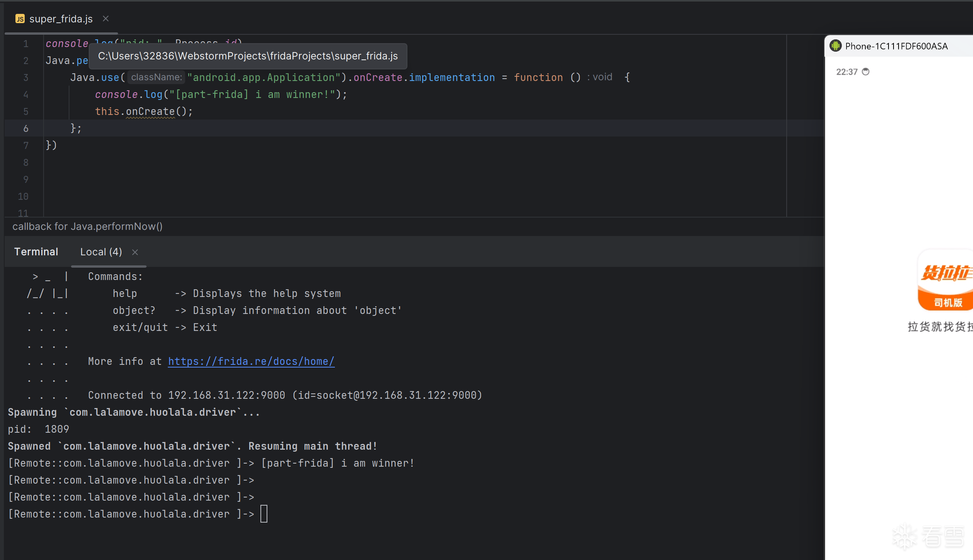Screen dimensions: 973x560
Task: Click the file path tooltip for super_frida.js
Action: coord(248,56)
